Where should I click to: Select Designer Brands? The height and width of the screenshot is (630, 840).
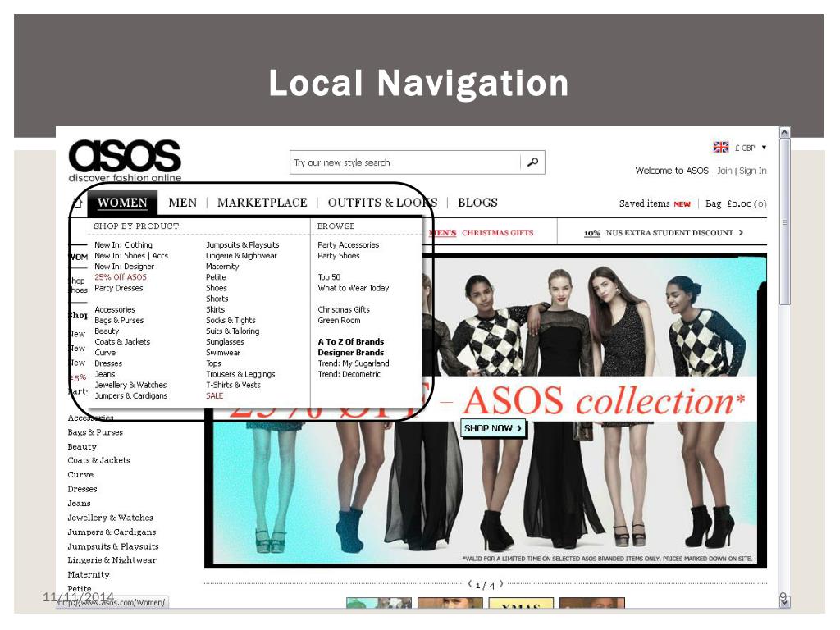pyautogui.click(x=351, y=353)
